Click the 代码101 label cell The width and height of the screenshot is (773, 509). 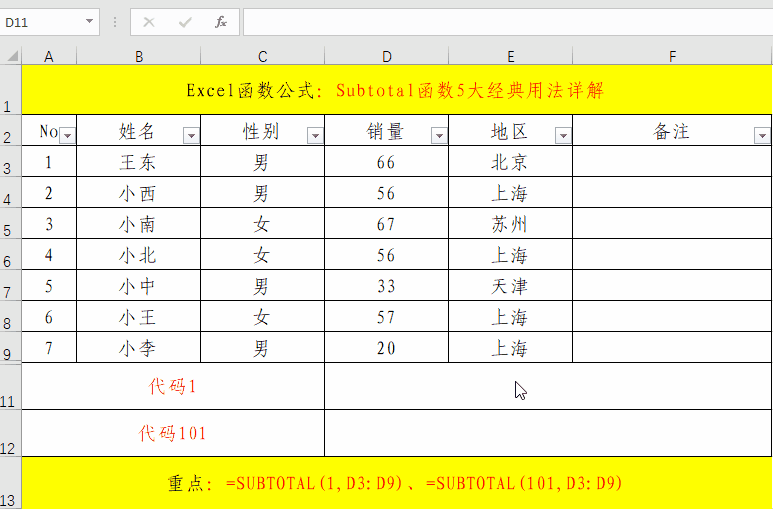(173, 434)
